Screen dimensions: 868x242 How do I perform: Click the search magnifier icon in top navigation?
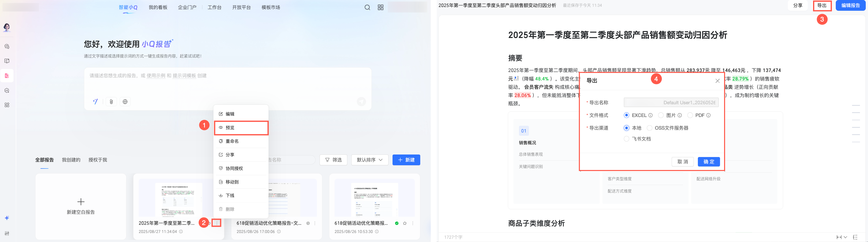[367, 7]
